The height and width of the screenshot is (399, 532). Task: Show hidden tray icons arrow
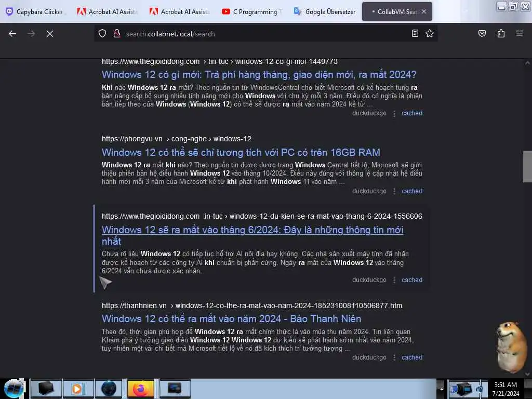[x=442, y=389]
